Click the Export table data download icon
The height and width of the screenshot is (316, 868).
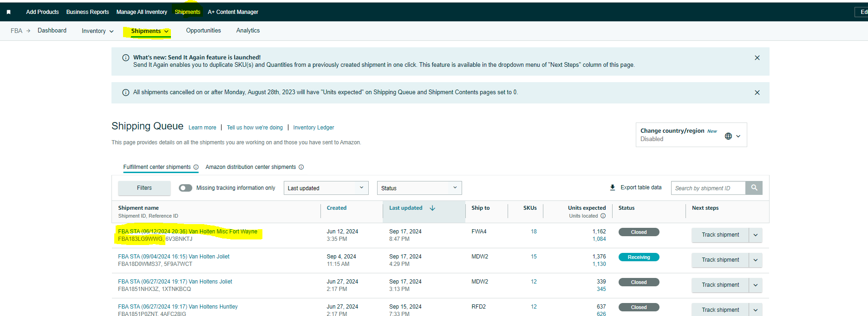613,187
